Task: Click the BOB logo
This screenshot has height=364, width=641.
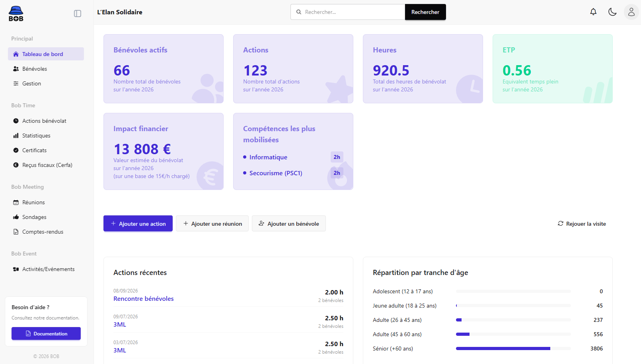Action: [x=16, y=14]
